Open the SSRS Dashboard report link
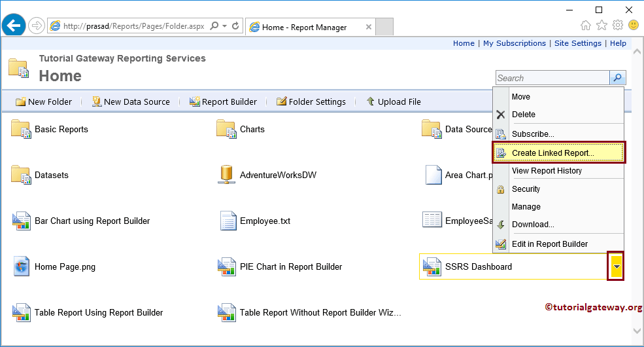This screenshot has height=347, width=644. point(479,267)
